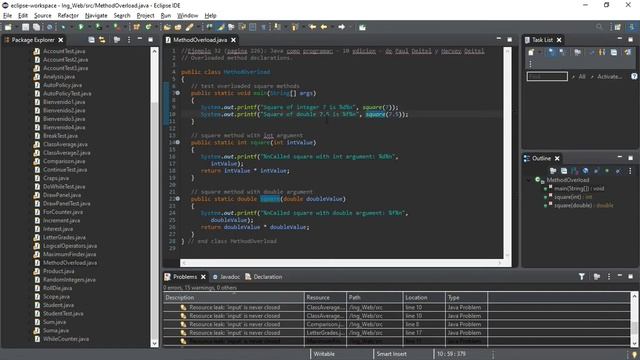Open the Refactor menu
This screenshot has width=640, height=360.
click(68, 16)
